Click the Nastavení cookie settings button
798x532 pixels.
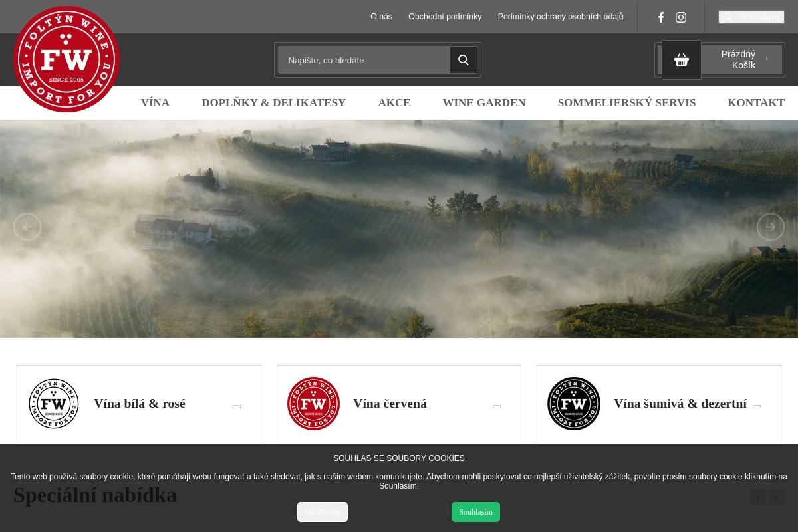(x=323, y=512)
